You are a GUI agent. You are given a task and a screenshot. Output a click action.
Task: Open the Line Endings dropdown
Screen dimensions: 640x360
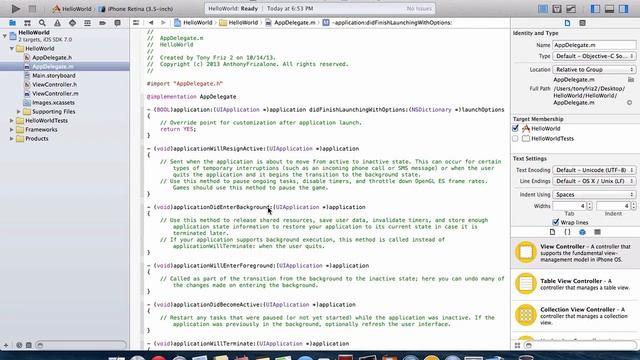coord(594,181)
